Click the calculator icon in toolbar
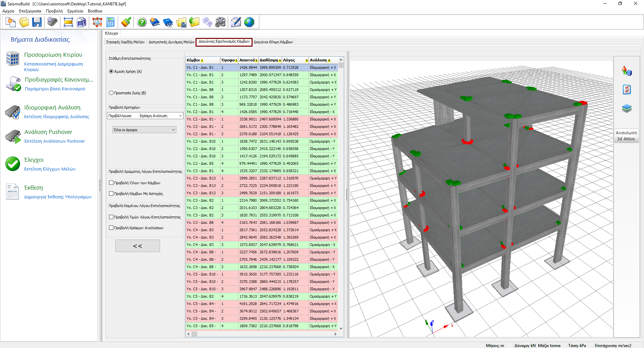Screen dimensions: 644x348 pos(110,22)
